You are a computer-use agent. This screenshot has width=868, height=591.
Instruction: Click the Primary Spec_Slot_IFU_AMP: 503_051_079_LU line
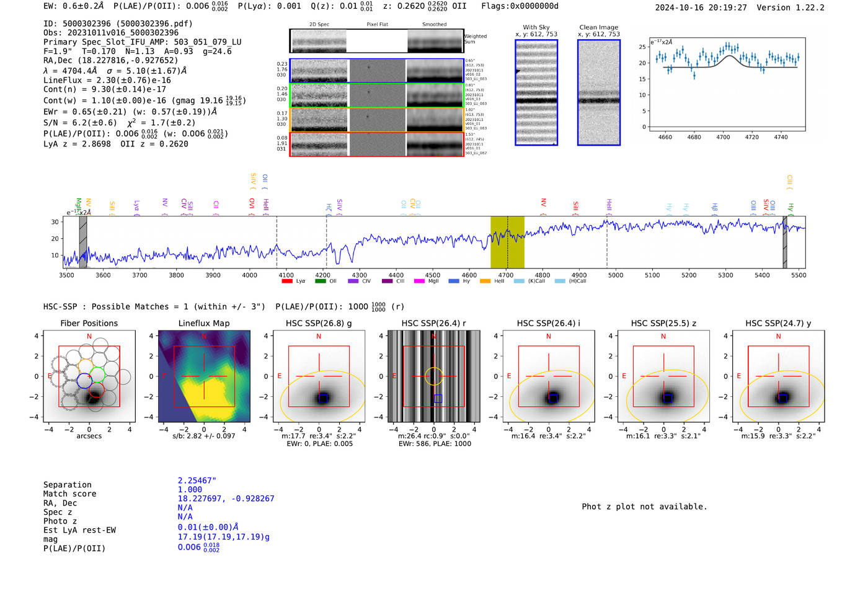(143, 42)
